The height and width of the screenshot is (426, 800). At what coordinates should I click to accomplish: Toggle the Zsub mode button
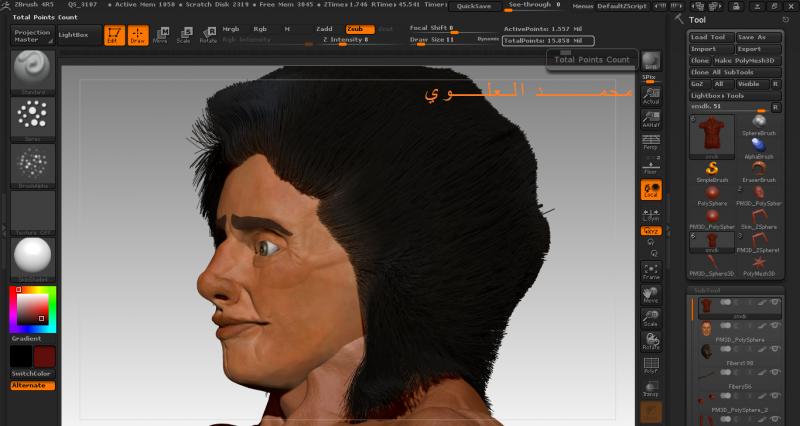[360, 29]
